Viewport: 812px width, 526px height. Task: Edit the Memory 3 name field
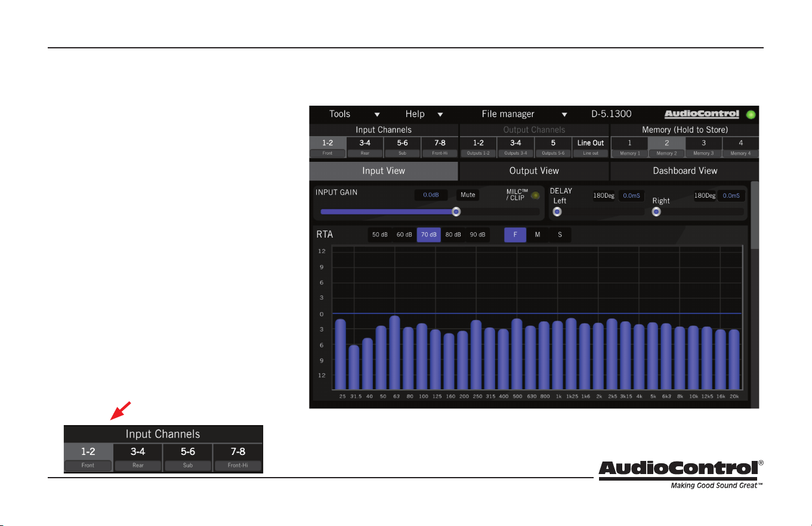(x=704, y=153)
